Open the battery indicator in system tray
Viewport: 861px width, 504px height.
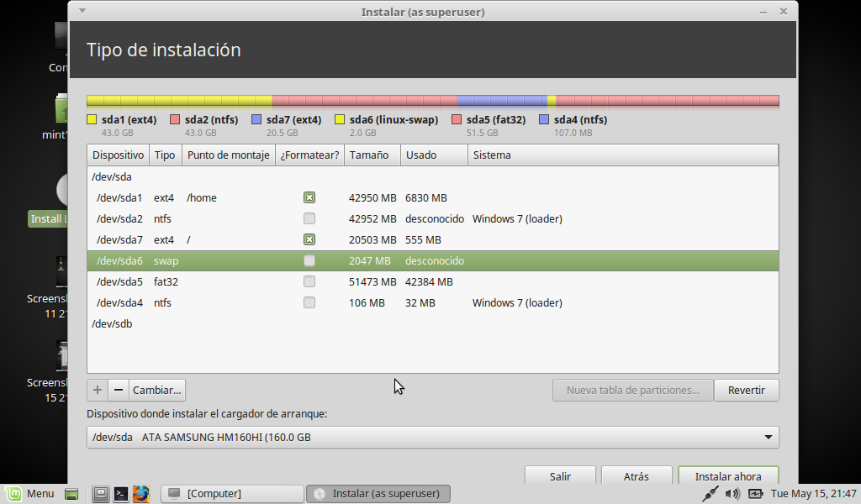click(x=755, y=494)
